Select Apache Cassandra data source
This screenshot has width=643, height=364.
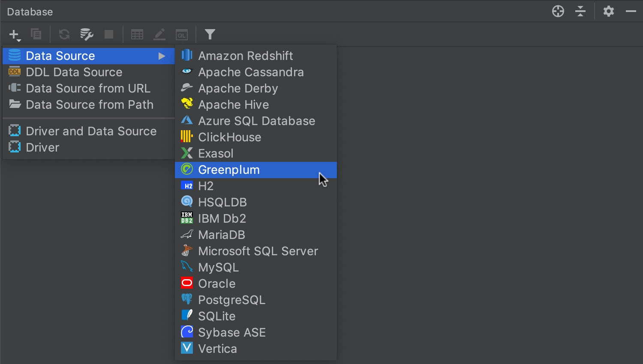coord(256,72)
